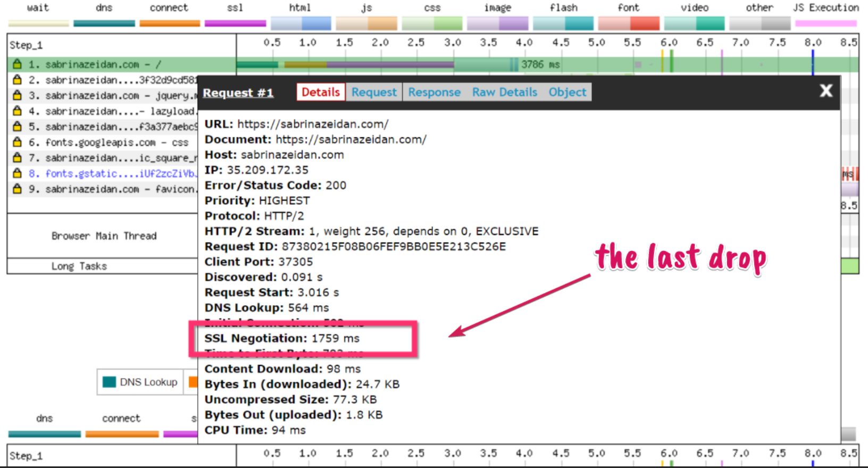
Task: Click the DNS Lookup legend swatch
Action: pyautogui.click(x=109, y=382)
